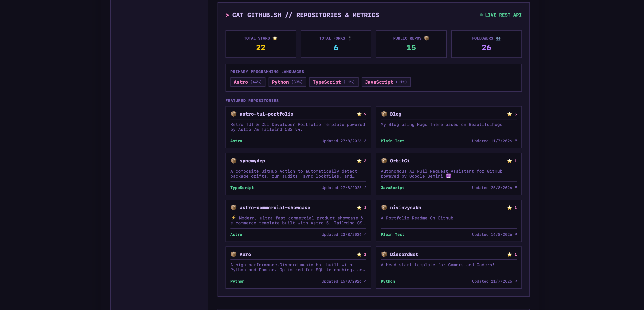The height and width of the screenshot is (310, 644).
Task: Click the TypeScript label on syncmydep card
Action: (x=242, y=188)
